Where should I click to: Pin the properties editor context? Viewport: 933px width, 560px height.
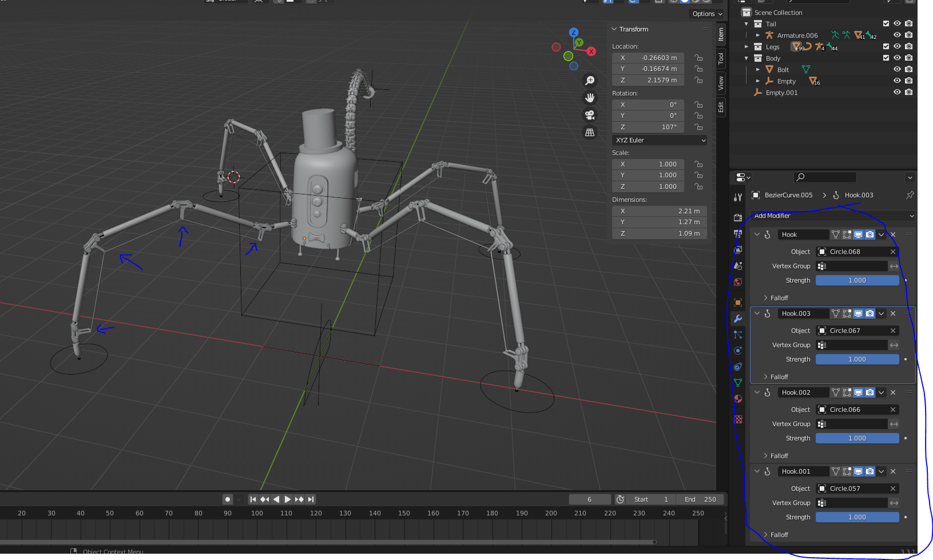[x=910, y=195]
